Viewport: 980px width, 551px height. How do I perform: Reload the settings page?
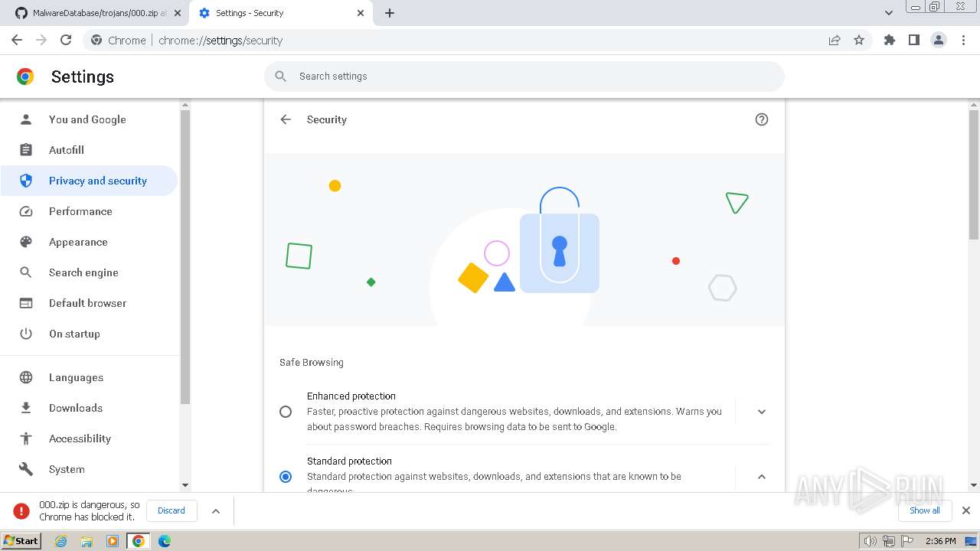click(x=66, y=40)
